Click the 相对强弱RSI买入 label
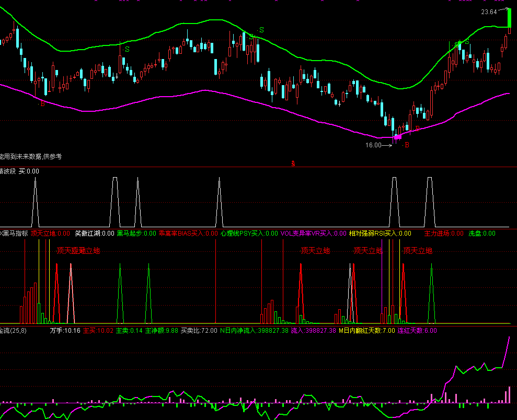The height and width of the screenshot is (420, 517). tap(380, 234)
